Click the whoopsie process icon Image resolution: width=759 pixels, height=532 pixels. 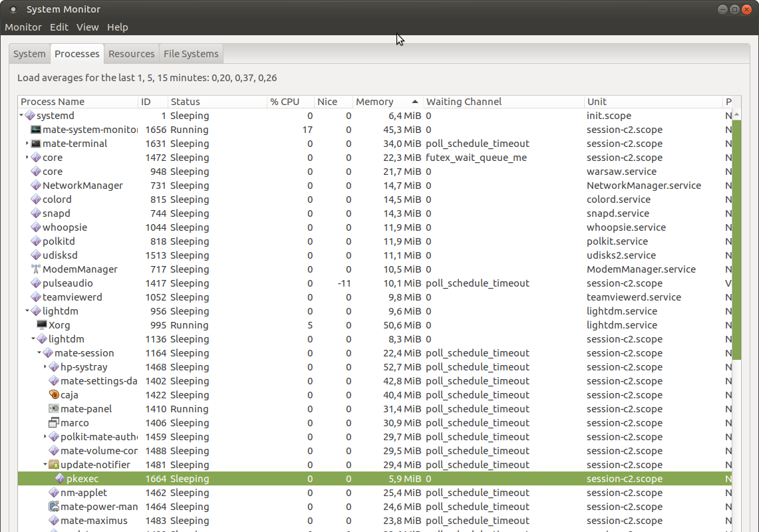click(x=36, y=227)
